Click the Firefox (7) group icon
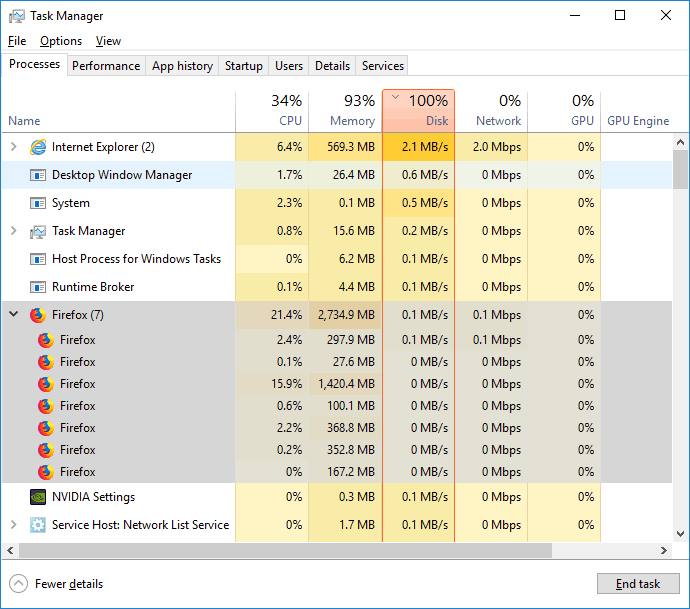 (x=38, y=315)
